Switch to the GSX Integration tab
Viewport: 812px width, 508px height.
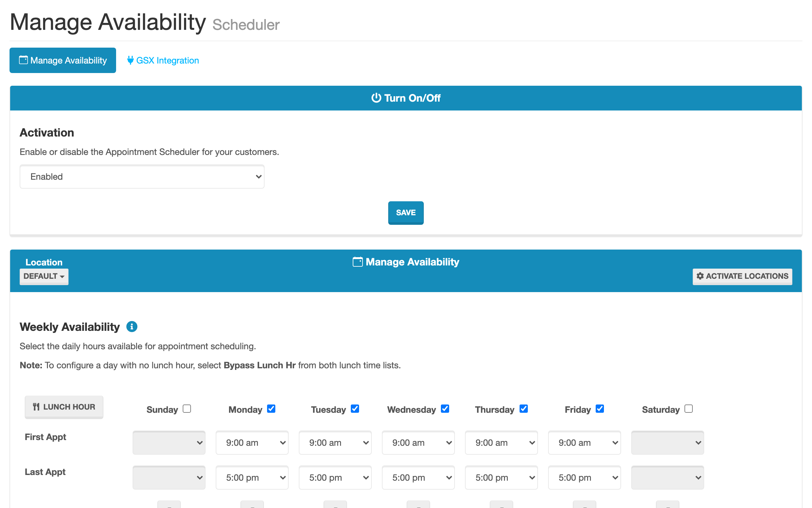[163, 60]
